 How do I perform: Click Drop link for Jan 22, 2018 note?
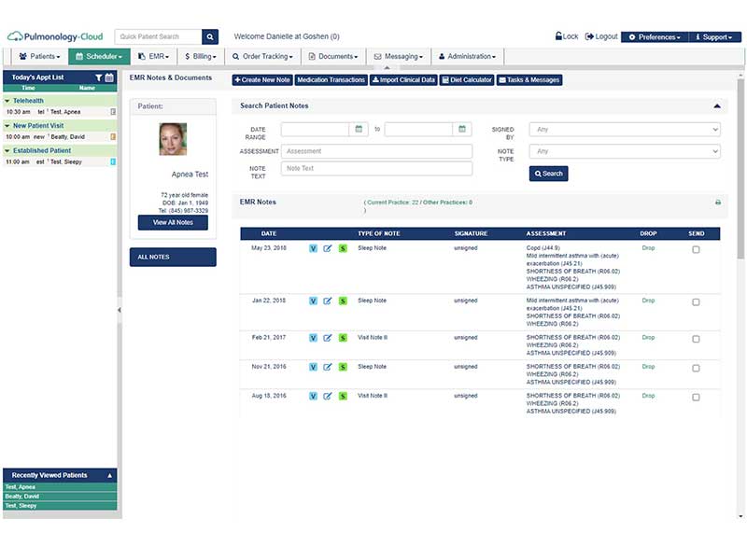(648, 301)
